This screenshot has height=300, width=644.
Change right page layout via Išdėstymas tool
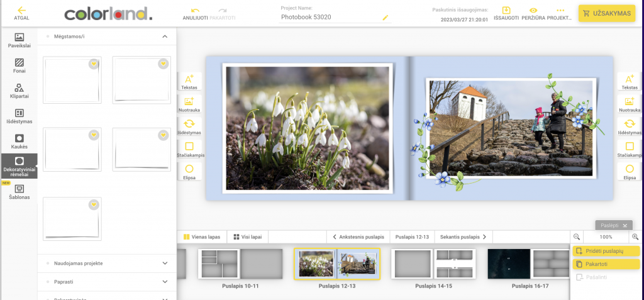click(629, 127)
